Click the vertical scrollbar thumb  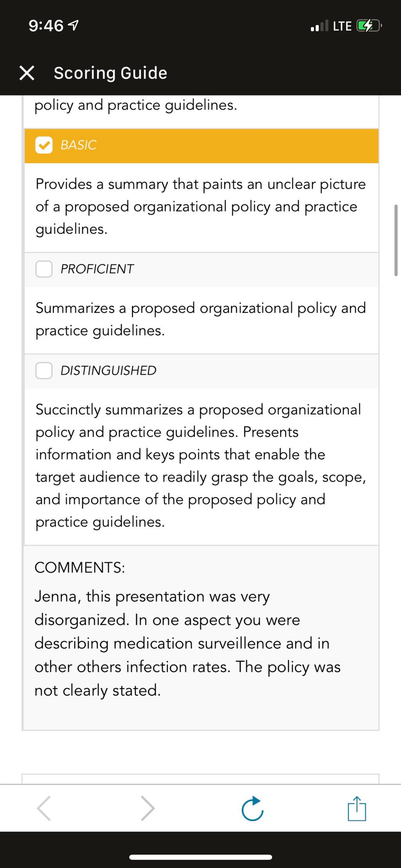pyautogui.click(x=396, y=240)
